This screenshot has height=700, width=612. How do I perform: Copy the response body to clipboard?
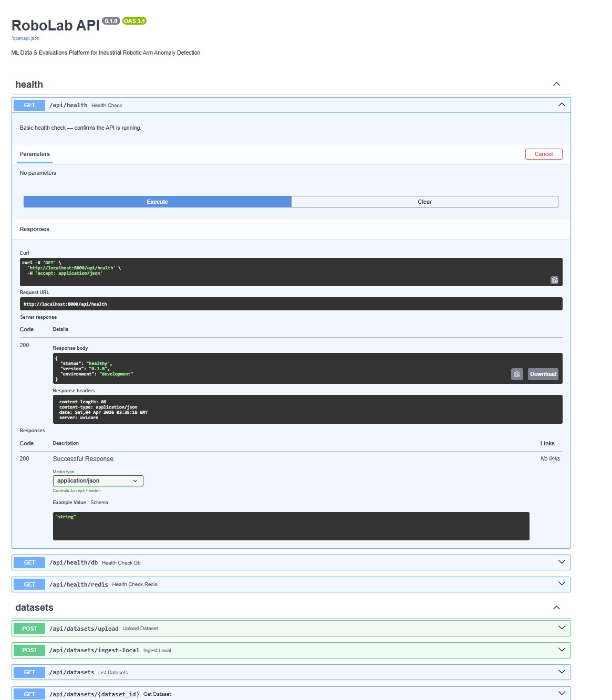pos(517,374)
